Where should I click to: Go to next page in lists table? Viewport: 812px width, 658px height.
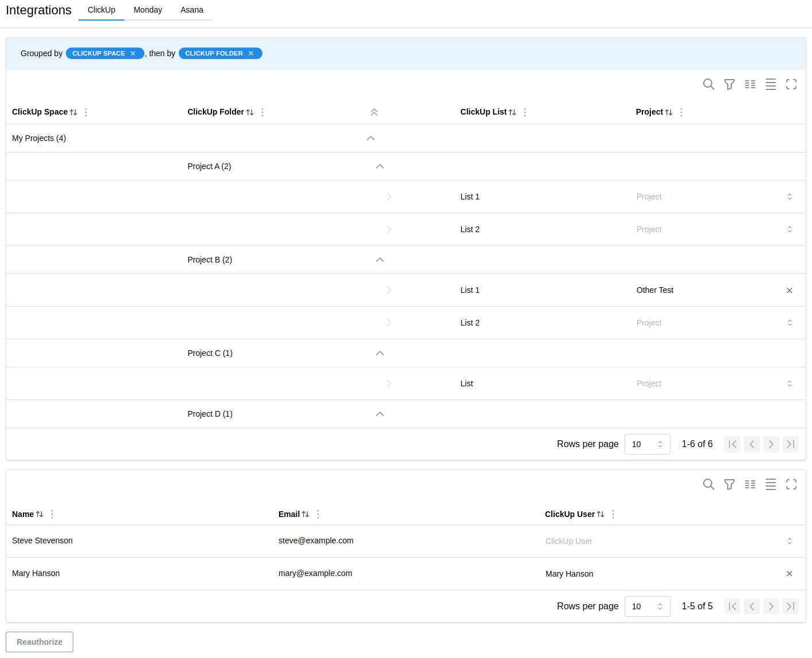click(771, 444)
